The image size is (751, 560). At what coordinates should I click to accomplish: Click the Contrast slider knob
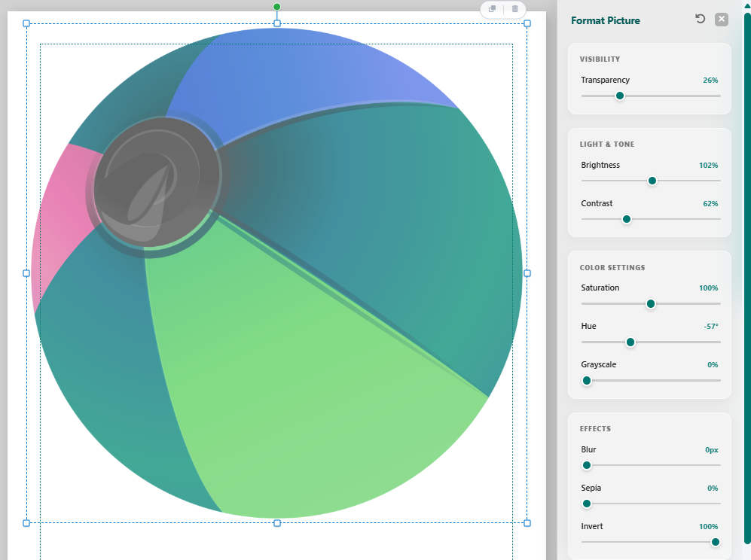pos(627,219)
